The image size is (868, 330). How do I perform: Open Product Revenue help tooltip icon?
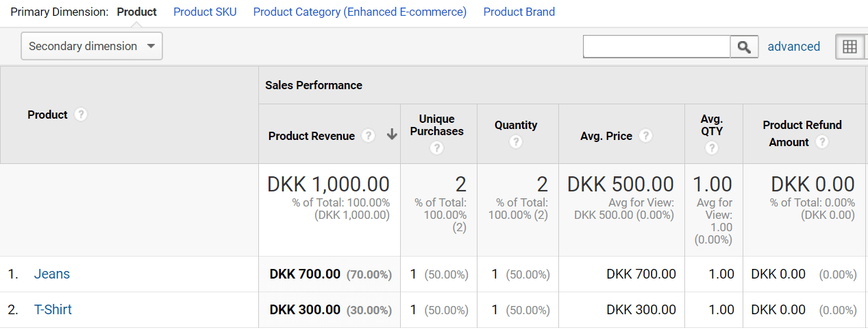tap(369, 136)
